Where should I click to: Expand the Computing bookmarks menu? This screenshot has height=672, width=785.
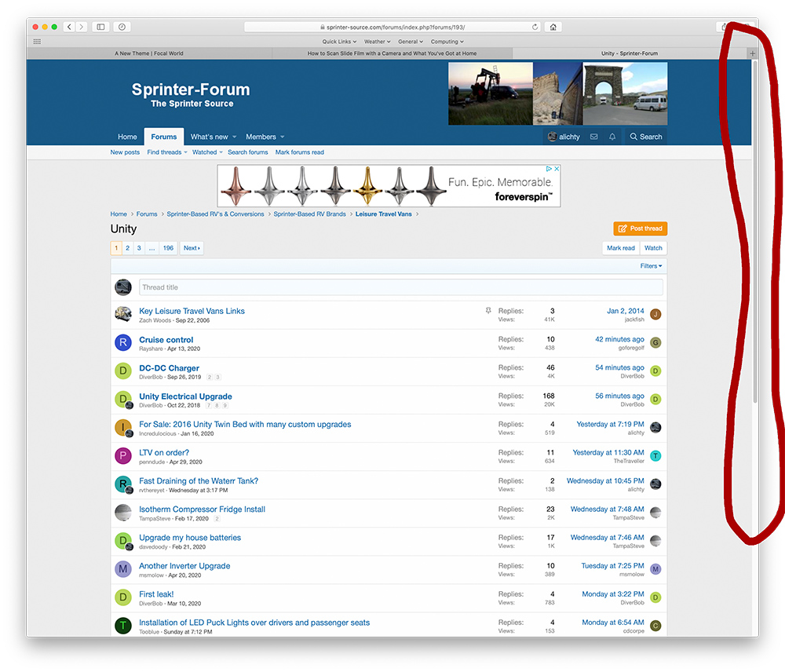(x=447, y=42)
